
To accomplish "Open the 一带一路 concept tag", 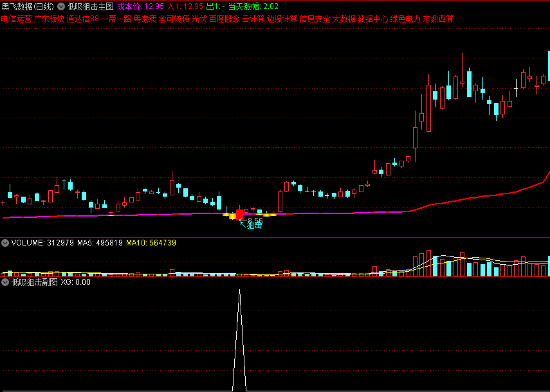I will pos(116,19).
